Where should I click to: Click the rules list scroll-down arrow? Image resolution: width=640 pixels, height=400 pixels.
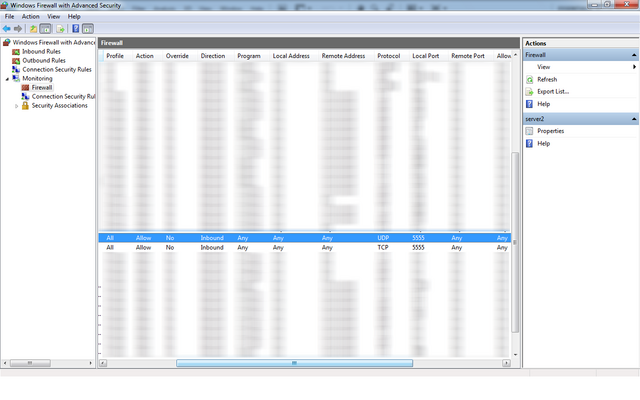(x=515, y=355)
